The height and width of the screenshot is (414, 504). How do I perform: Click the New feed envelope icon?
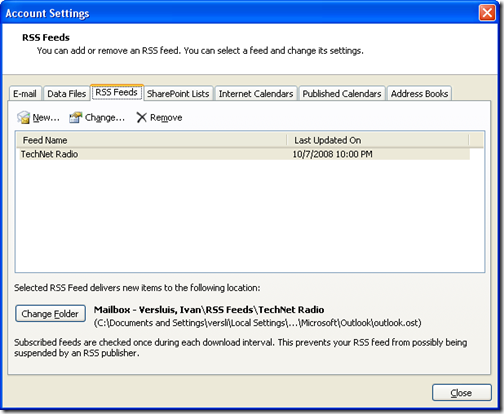tap(24, 117)
